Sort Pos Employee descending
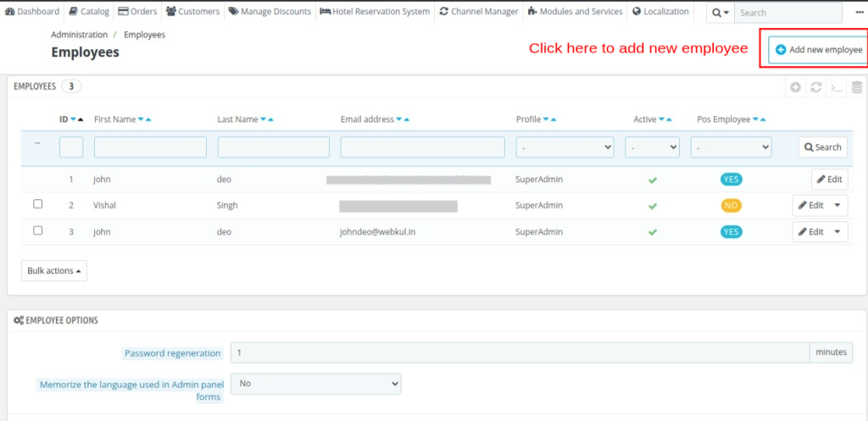This screenshot has height=421, width=868. click(755, 119)
